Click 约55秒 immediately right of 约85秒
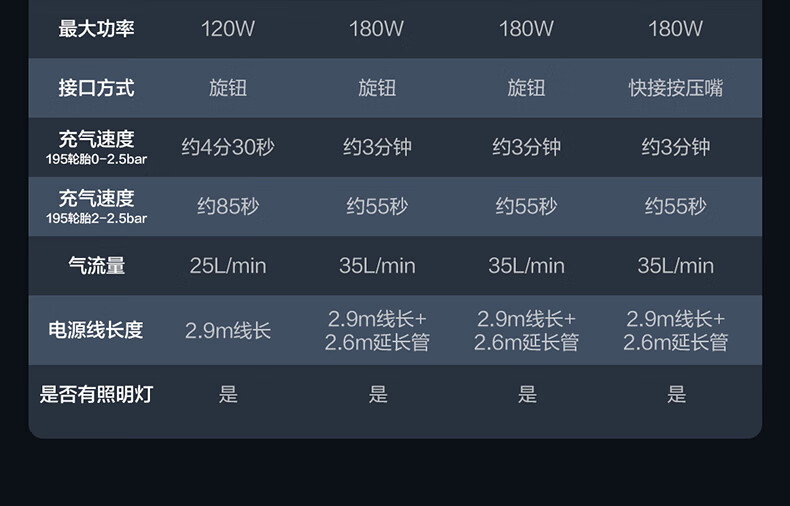The image size is (790, 506). pyautogui.click(x=377, y=206)
